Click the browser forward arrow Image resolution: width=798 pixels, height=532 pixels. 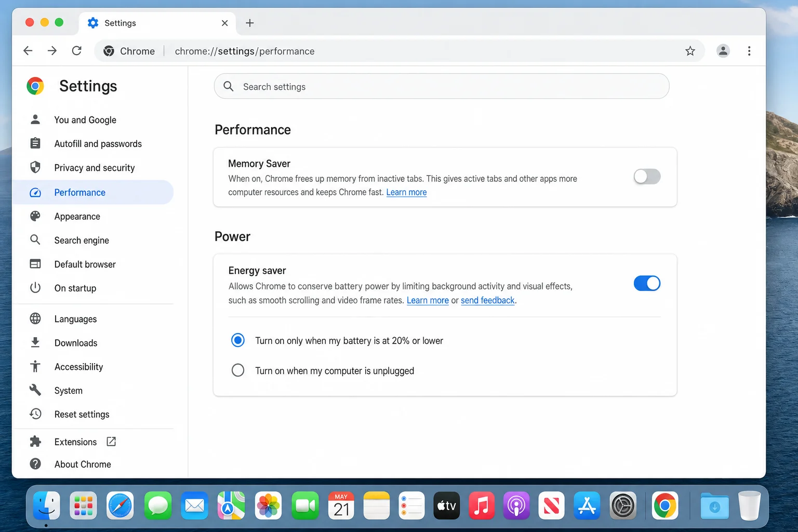[52, 51]
